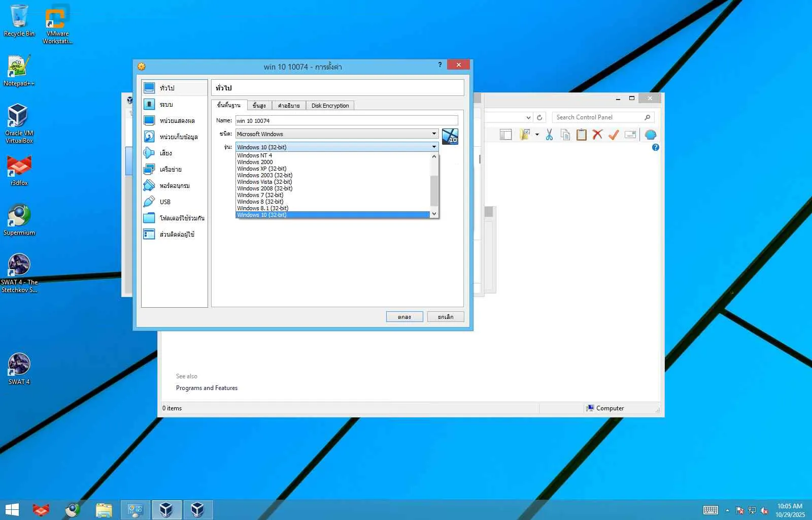Open the ชนิด (Type) Microsoft Windows dropdown
812x520 pixels.
336,134
